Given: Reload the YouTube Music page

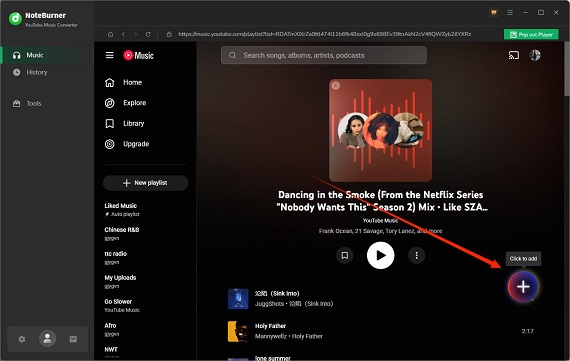Looking at the screenshot, I should pyautogui.click(x=148, y=34).
